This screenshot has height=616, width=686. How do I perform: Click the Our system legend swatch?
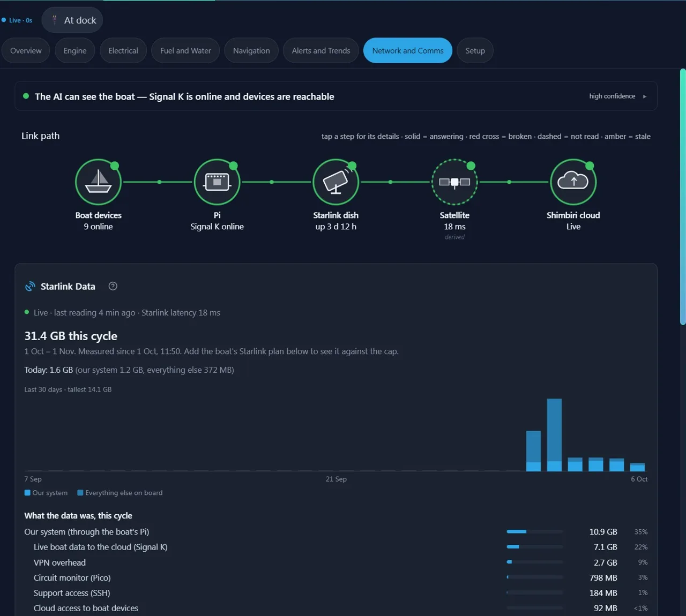[27, 493]
